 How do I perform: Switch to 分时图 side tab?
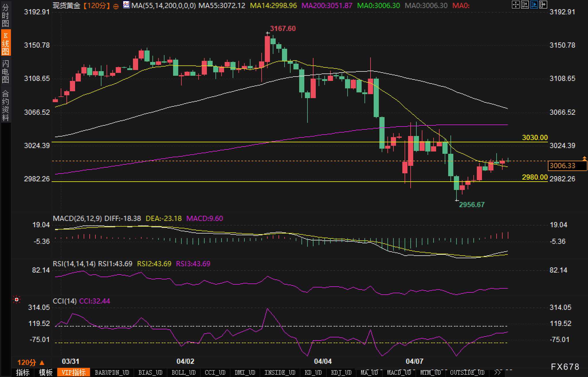pos(5,15)
